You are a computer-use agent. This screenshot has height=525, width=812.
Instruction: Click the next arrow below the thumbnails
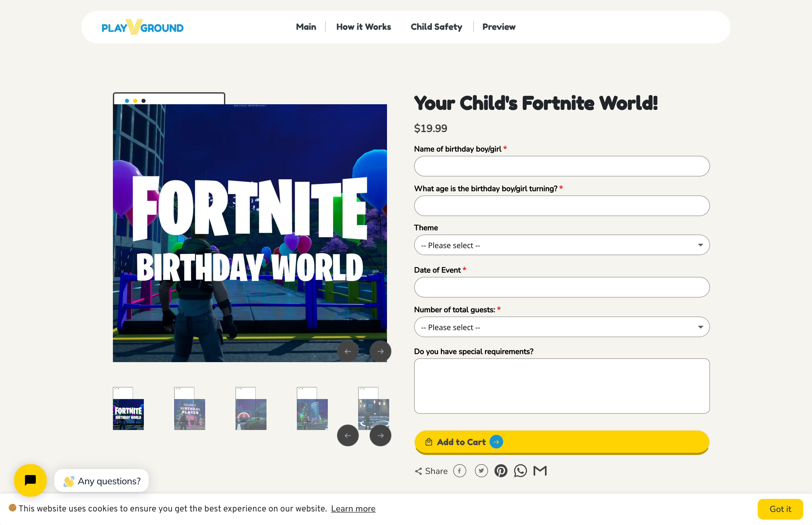tap(380, 435)
